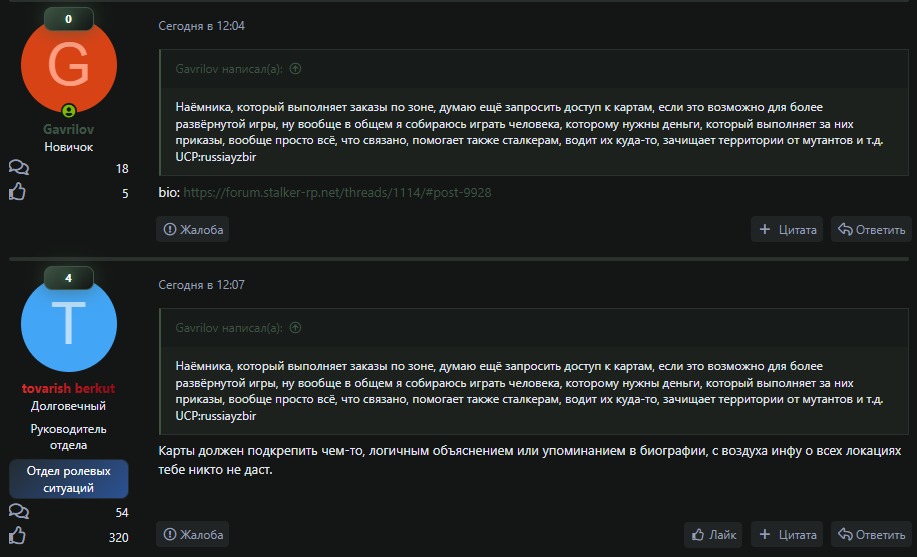Jump to quoted post arrow in Gavrilov's post

tap(295, 70)
